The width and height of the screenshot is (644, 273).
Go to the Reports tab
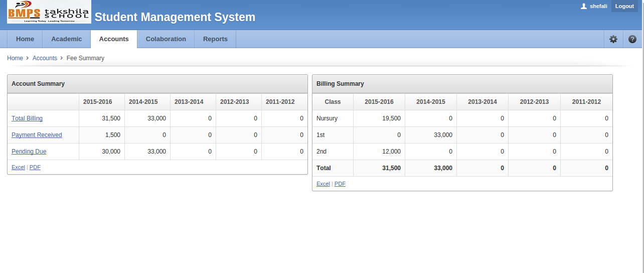tap(215, 39)
